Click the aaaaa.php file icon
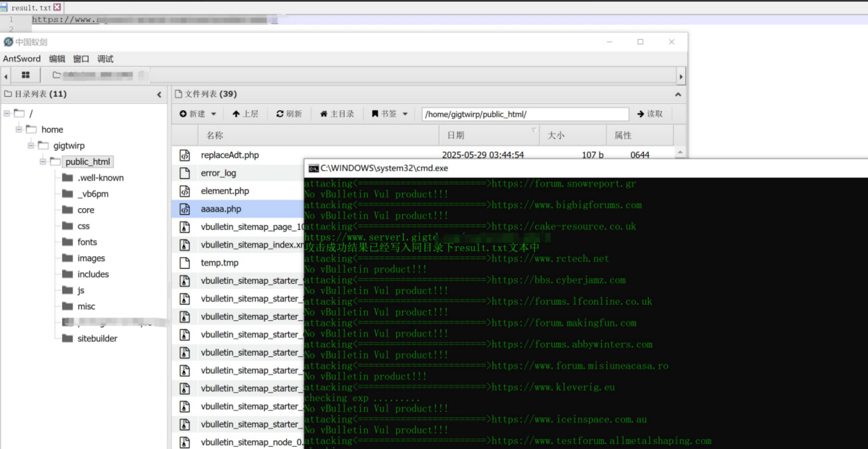This screenshot has width=868, height=449. coord(185,209)
